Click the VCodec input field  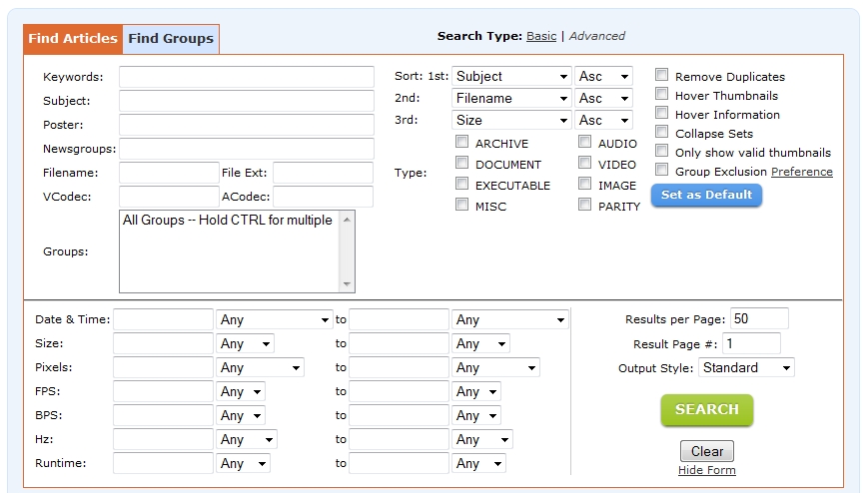pyautogui.click(x=169, y=197)
